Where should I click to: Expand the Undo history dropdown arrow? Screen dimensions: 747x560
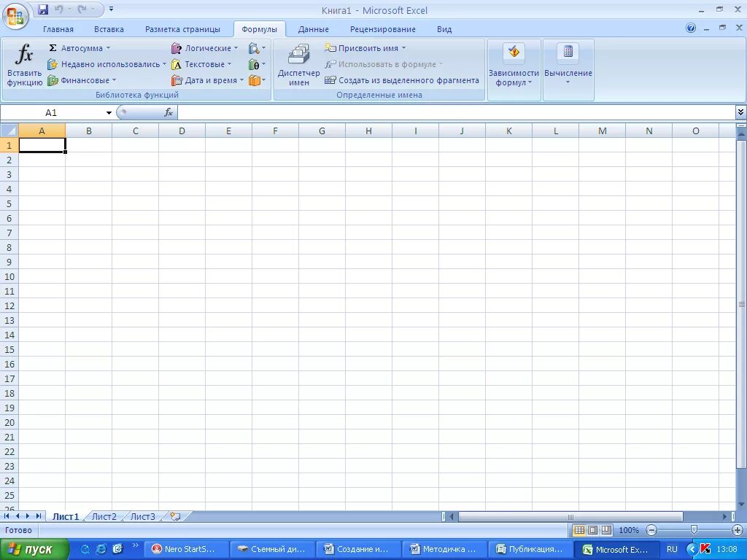click(69, 9)
